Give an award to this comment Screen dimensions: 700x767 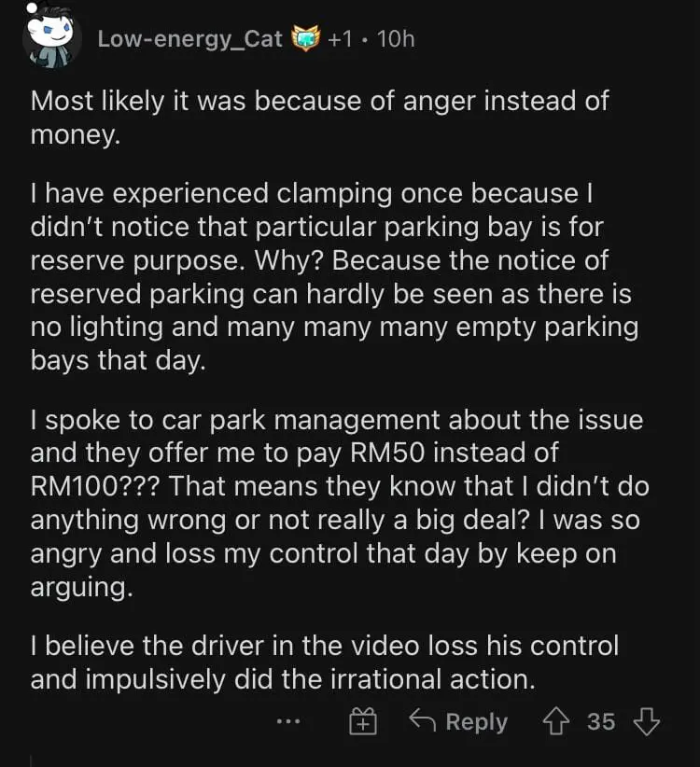363,721
